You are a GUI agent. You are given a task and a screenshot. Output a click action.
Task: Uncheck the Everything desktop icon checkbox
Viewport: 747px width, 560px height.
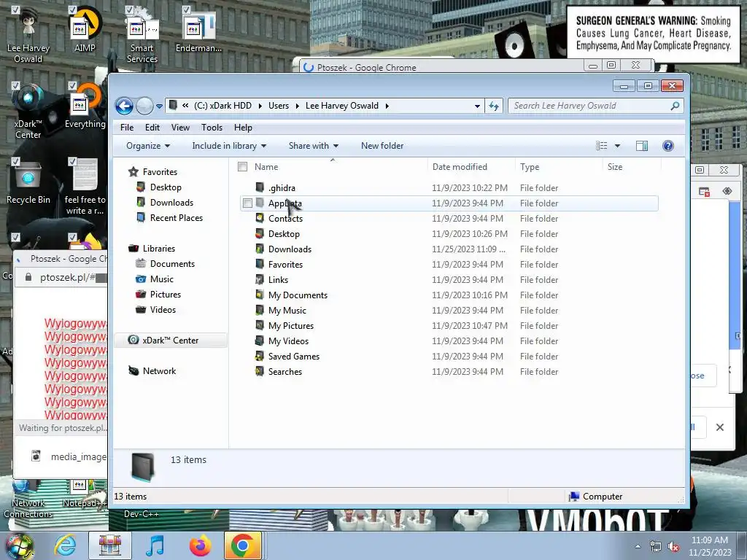coord(72,86)
